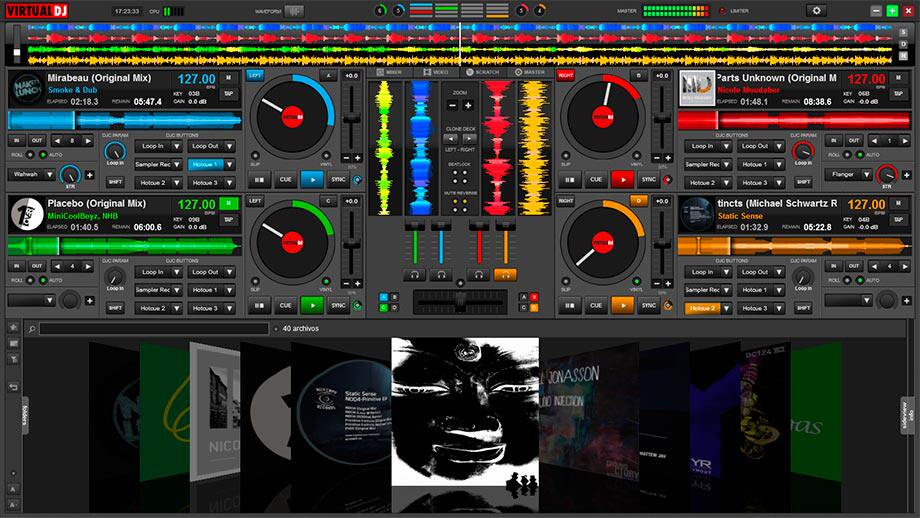
Task: Click the orange play button on Static Sense deck
Action: (622, 305)
